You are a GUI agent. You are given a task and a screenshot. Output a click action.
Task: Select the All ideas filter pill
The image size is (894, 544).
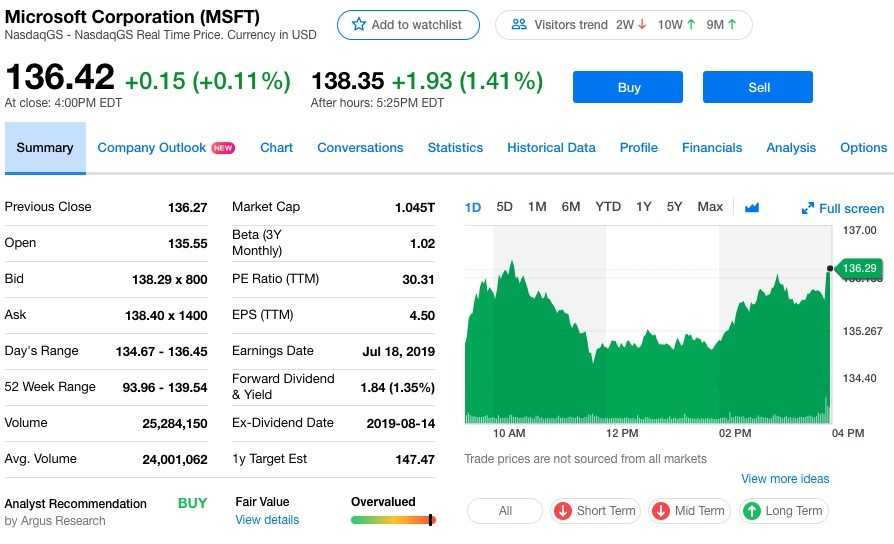tap(505, 511)
